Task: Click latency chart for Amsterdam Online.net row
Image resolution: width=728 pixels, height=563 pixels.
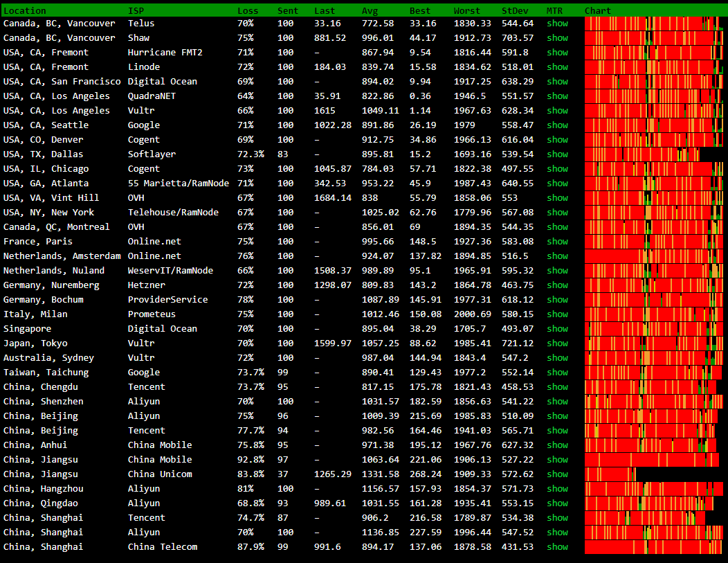Action: pos(654,256)
